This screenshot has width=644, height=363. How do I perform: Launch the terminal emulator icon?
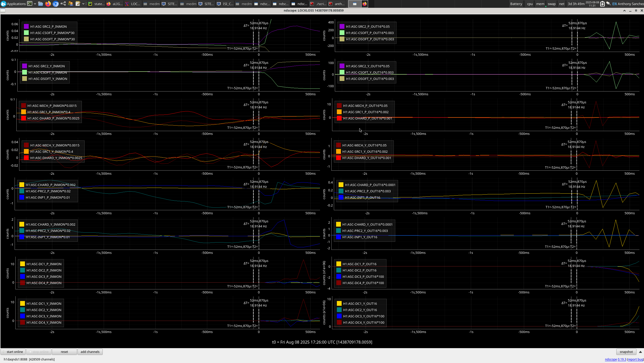(x=30, y=4)
